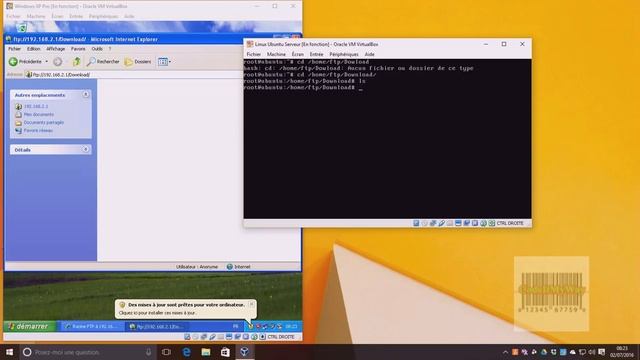
Task: Click the OneDrive cloud icon in system tray
Action: point(573,352)
